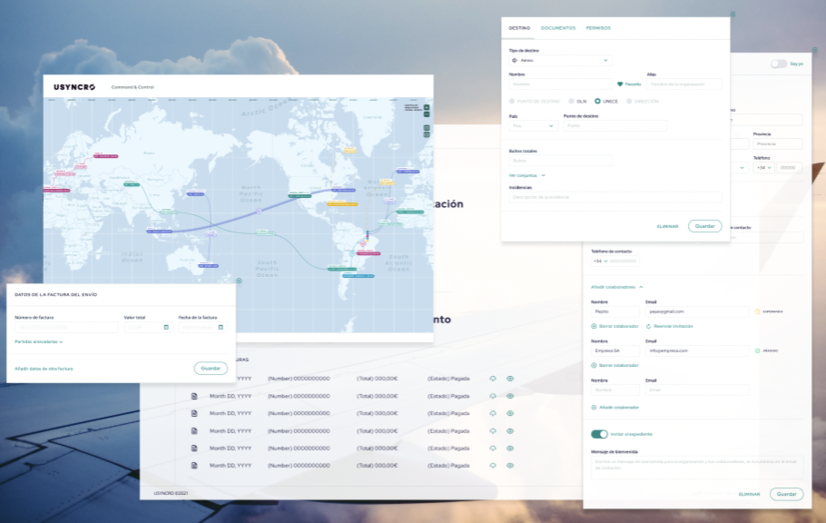Viewport: 826px width, 523px height.
Task: Click Añadir datos de otra factura link
Action: [44, 368]
